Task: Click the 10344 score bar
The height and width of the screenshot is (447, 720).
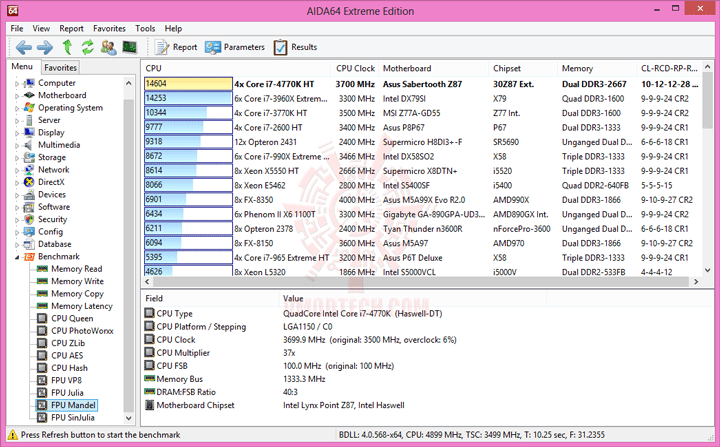Action: point(188,113)
